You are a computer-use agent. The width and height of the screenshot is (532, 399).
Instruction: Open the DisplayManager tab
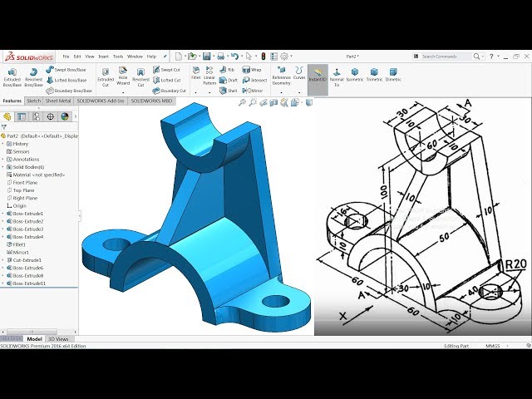65,116
